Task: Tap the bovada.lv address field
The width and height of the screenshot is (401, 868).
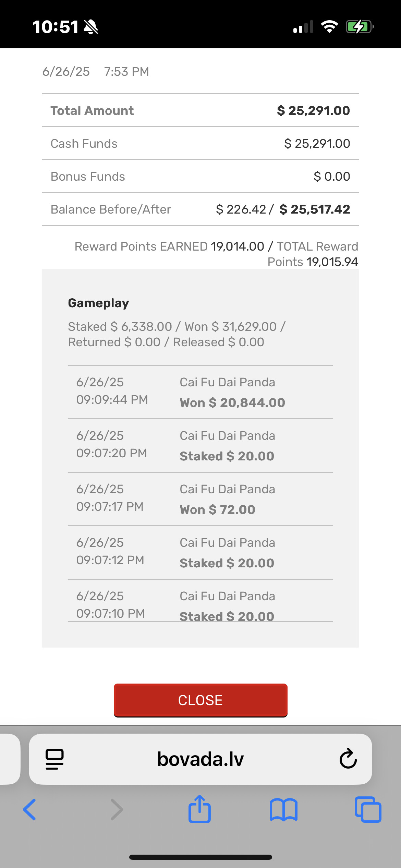Action: pos(200,759)
